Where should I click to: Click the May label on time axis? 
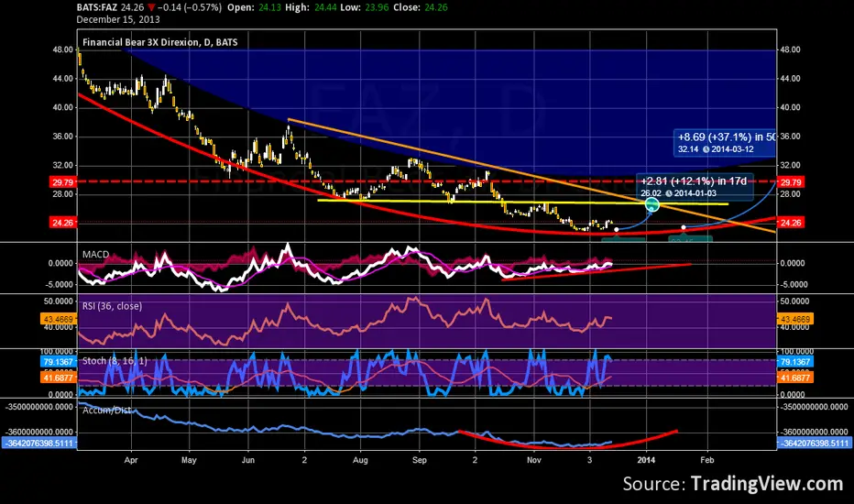pos(189,460)
